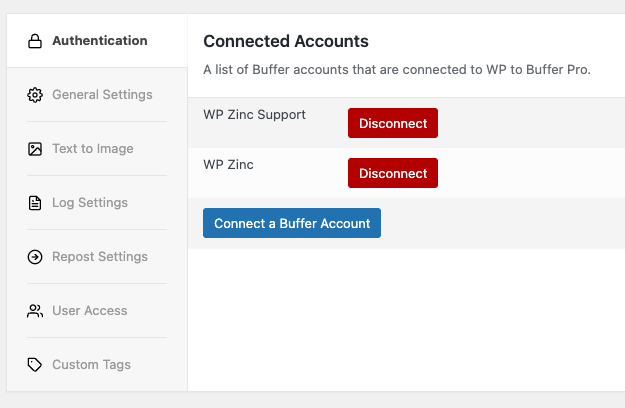Open the Text to Image tab
The width and height of the screenshot is (625, 408).
click(97, 149)
